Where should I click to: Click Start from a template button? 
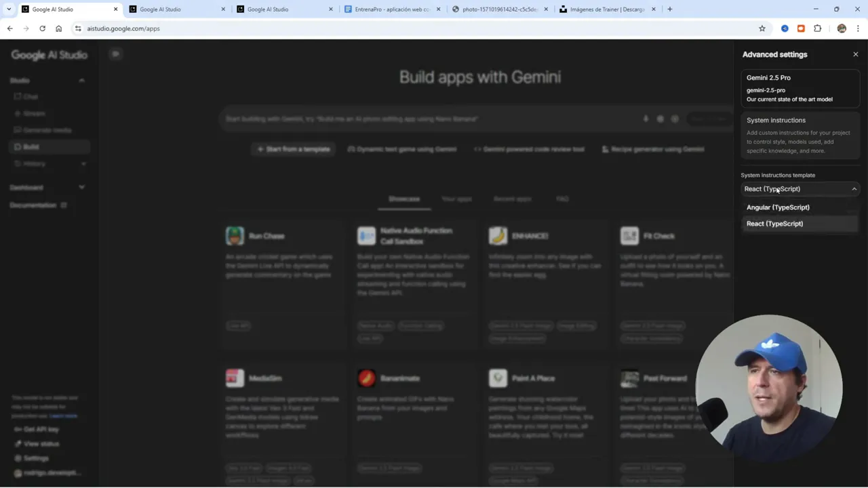pyautogui.click(x=294, y=149)
